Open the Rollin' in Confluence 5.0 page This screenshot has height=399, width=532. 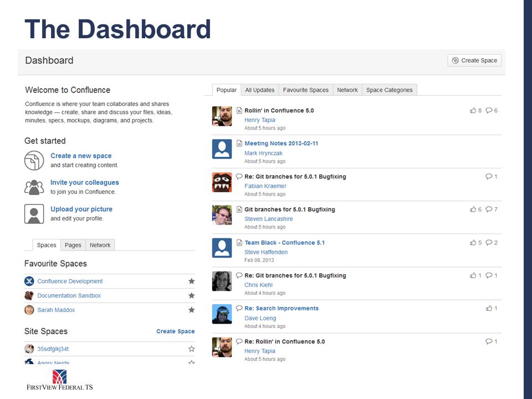click(279, 110)
